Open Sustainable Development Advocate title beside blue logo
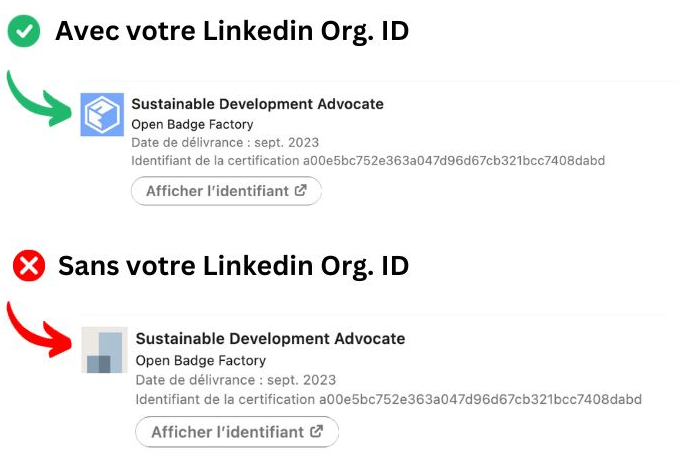The image size is (687, 461). click(257, 104)
